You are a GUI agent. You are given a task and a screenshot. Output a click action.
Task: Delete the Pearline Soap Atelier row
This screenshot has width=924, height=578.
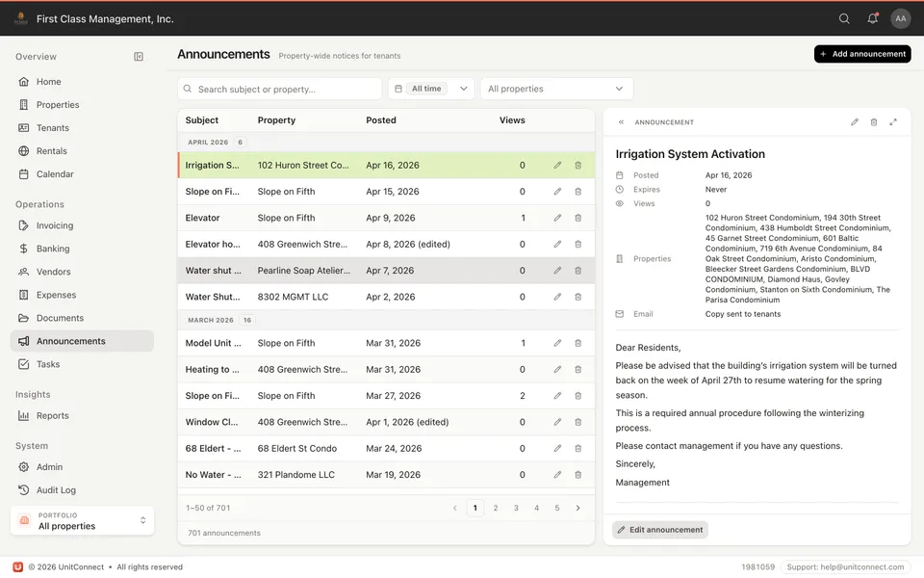coord(578,271)
